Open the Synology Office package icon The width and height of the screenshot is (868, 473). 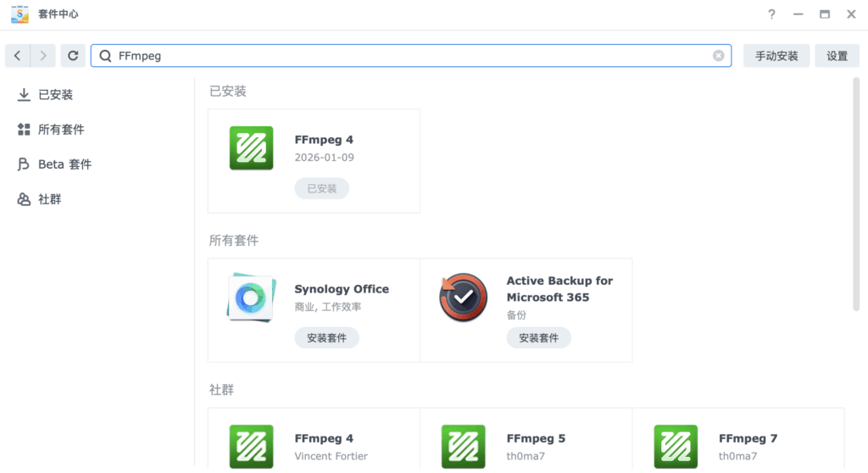coord(251,298)
